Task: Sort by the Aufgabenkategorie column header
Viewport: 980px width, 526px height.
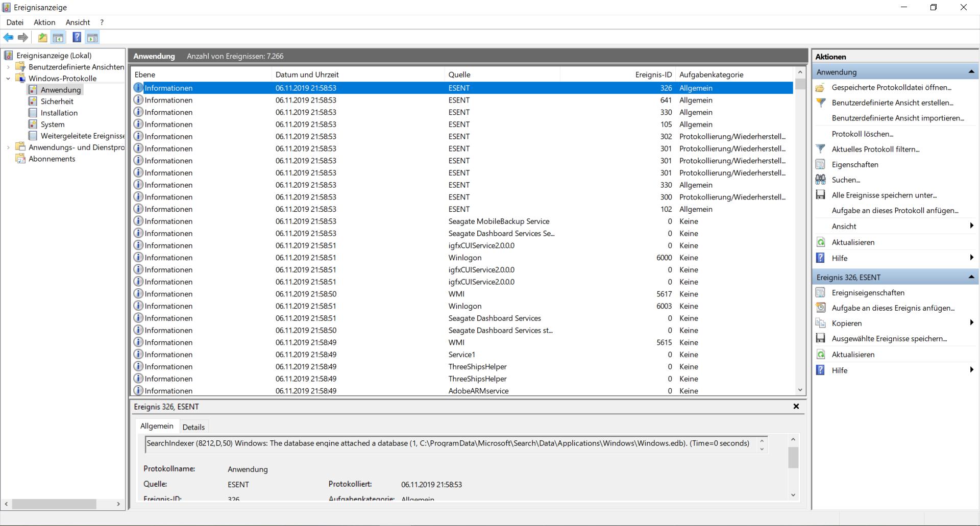Action: [x=734, y=74]
